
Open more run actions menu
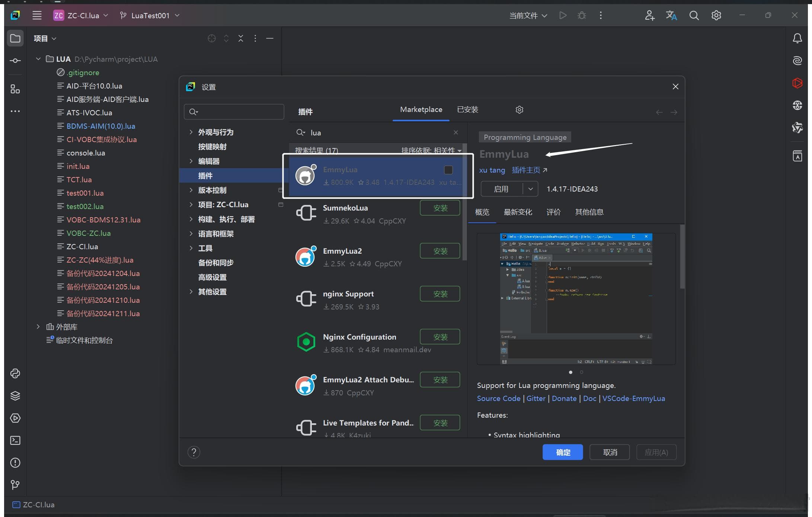tap(601, 15)
